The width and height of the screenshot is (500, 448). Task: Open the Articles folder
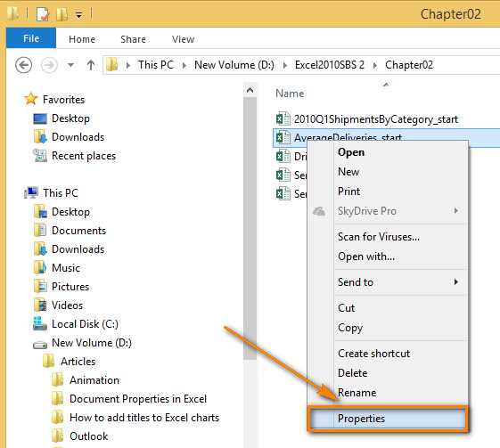(x=78, y=362)
